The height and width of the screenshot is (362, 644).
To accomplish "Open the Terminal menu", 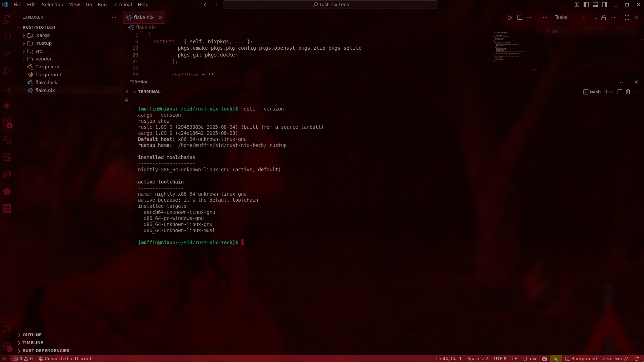I will (122, 5).
